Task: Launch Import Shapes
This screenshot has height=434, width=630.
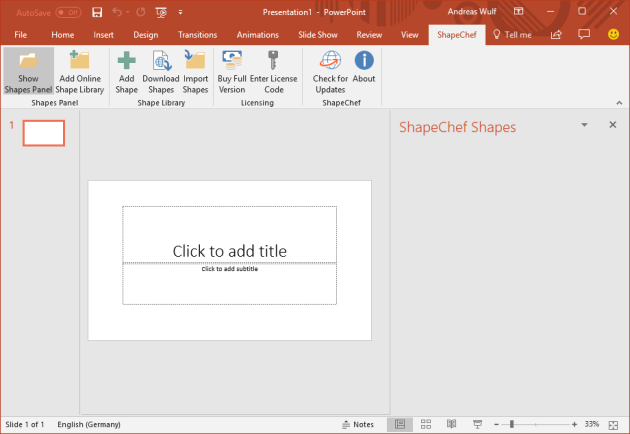Action: [x=195, y=72]
